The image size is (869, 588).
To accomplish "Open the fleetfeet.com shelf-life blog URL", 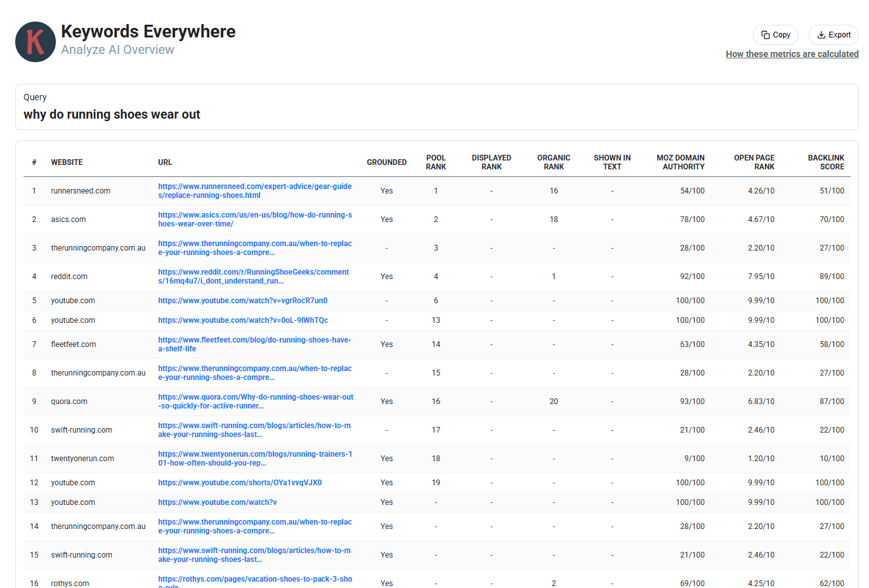I will pyautogui.click(x=254, y=344).
